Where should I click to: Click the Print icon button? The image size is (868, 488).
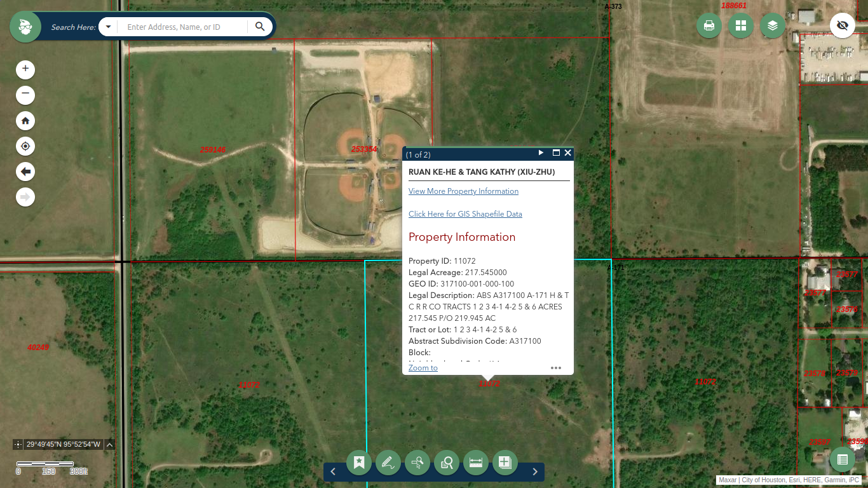pyautogui.click(x=709, y=25)
